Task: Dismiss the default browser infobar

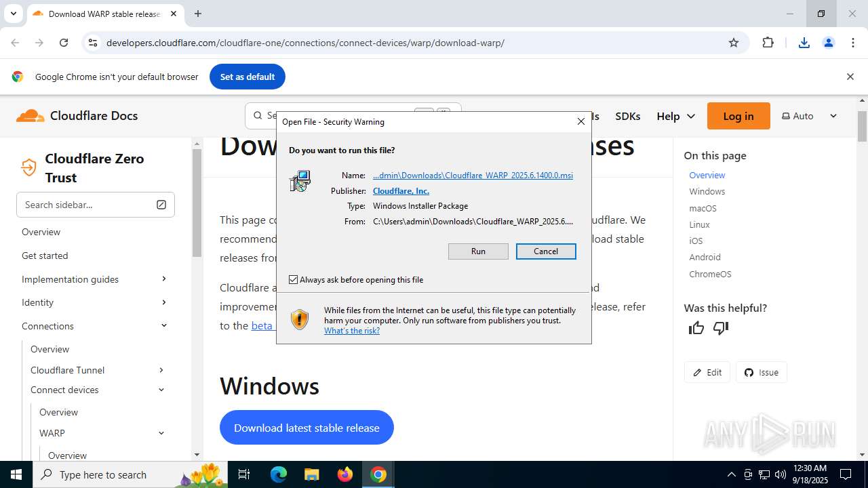Action: point(850,77)
